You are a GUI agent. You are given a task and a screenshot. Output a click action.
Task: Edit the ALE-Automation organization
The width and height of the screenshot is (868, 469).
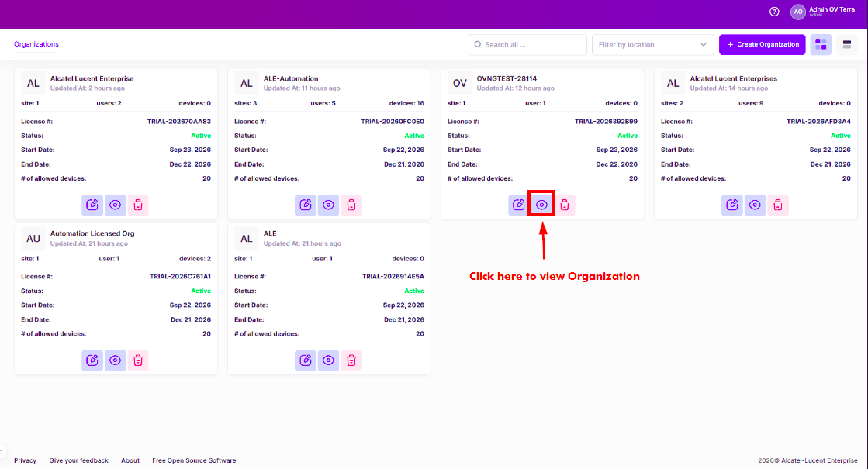point(306,205)
